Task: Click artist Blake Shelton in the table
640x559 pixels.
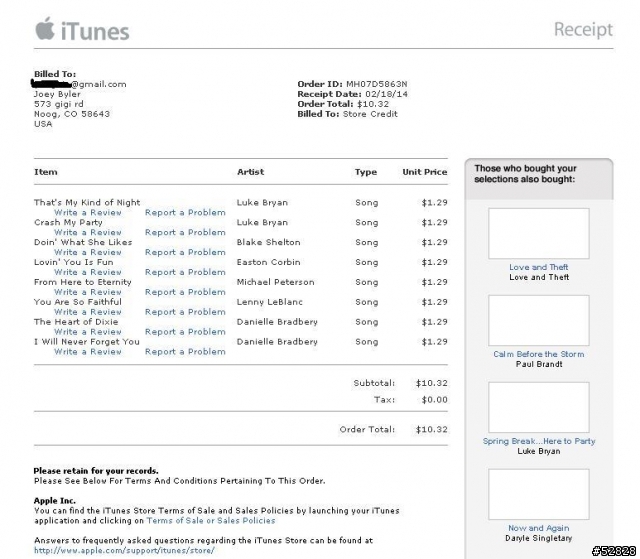Action: tap(269, 242)
